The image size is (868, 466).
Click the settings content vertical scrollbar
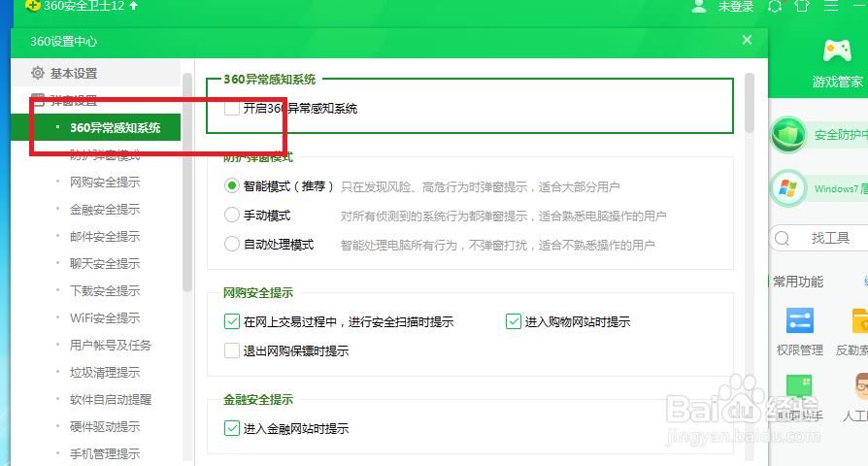coord(750,103)
